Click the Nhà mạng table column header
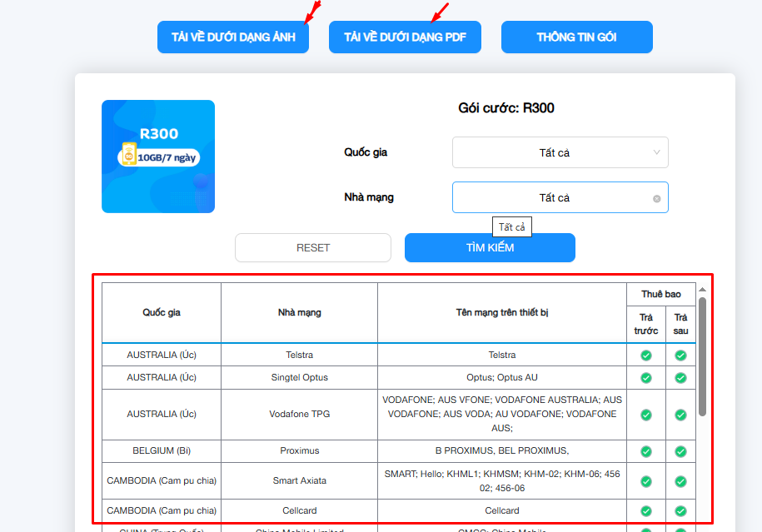The image size is (762, 532). [299, 312]
